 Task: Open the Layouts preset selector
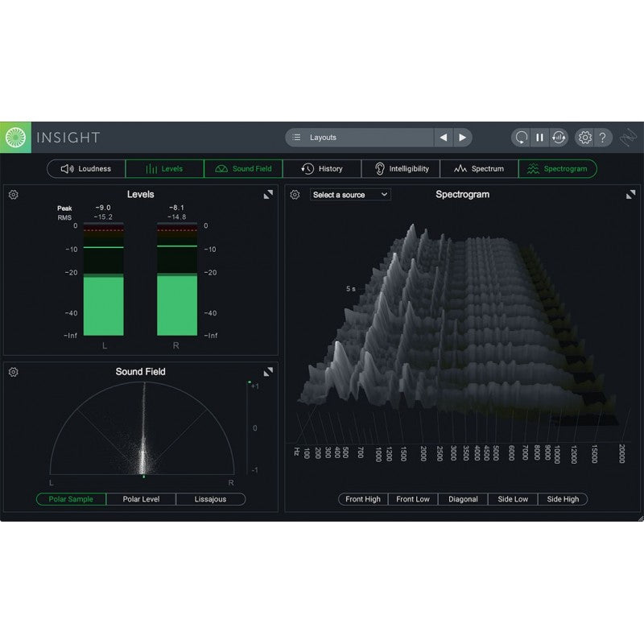click(358, 138)
